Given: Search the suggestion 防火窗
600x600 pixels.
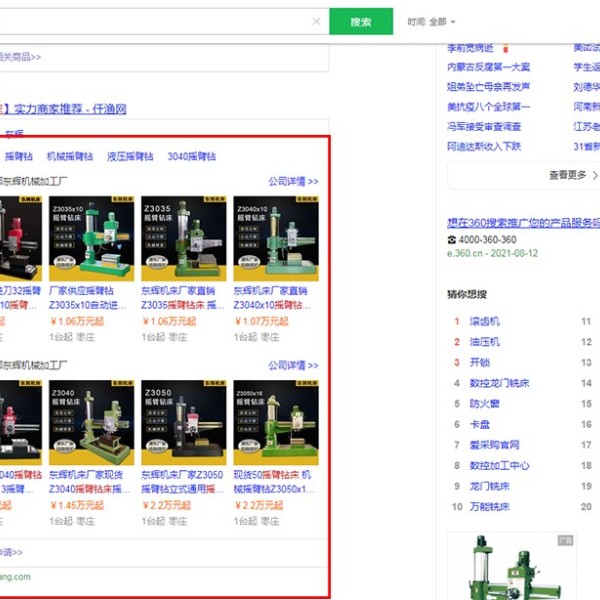Looking at the screenshot, I should click(x=485, y=404).
